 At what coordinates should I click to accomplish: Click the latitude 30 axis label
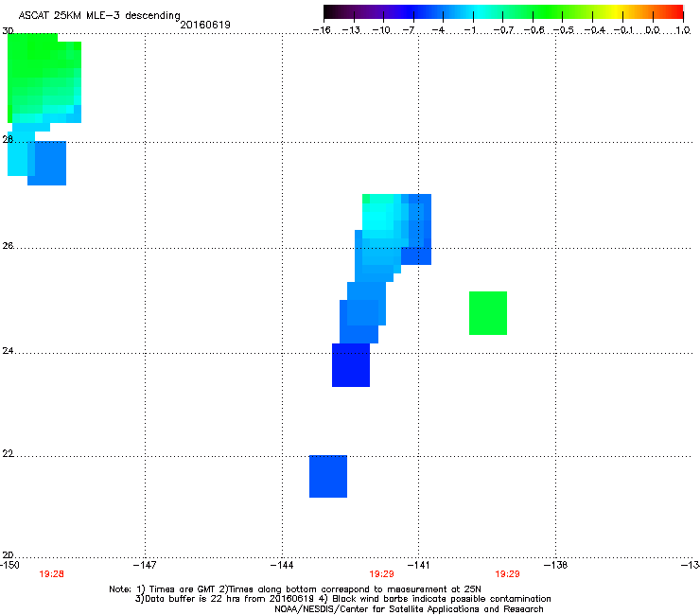(8, 31)
